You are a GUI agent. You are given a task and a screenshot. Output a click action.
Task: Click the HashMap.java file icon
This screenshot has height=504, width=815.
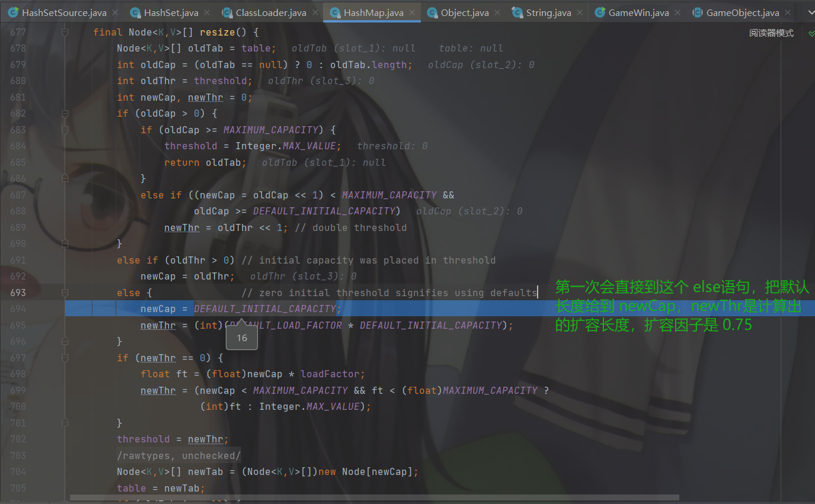click(335, 12)
